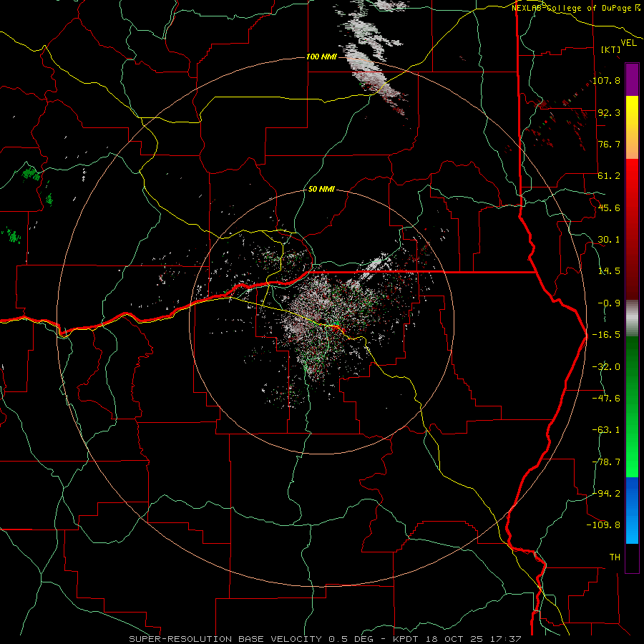Click the -16.5 velocity scale value
The height and width of the screenshot is (644, 644).
pyautogui.click(x=606, y=335)
